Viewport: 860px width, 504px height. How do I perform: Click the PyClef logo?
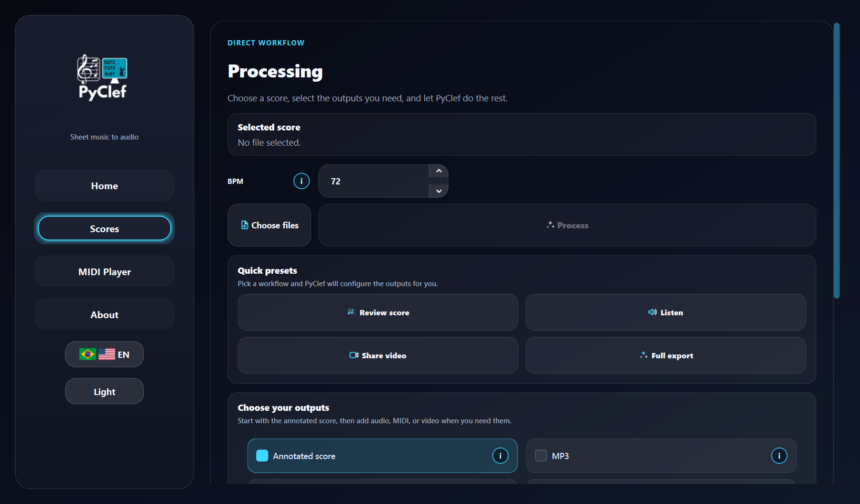[x=102, y=77]
